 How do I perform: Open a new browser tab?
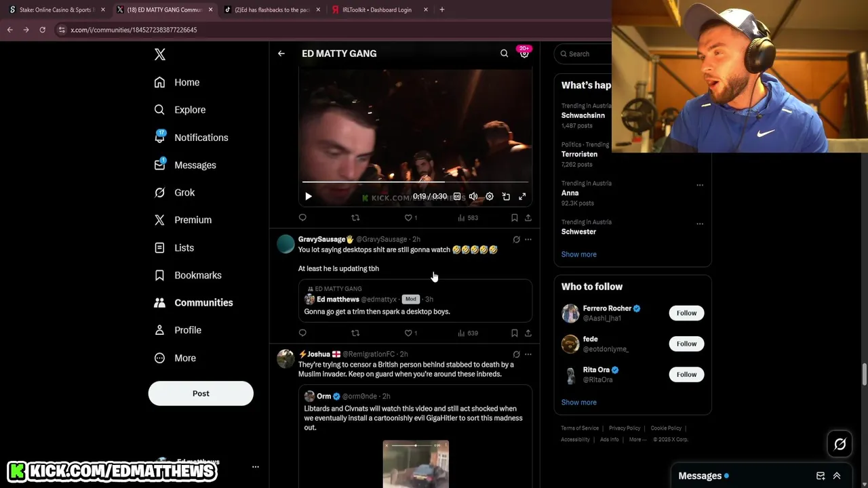click(x=442, y=9)
